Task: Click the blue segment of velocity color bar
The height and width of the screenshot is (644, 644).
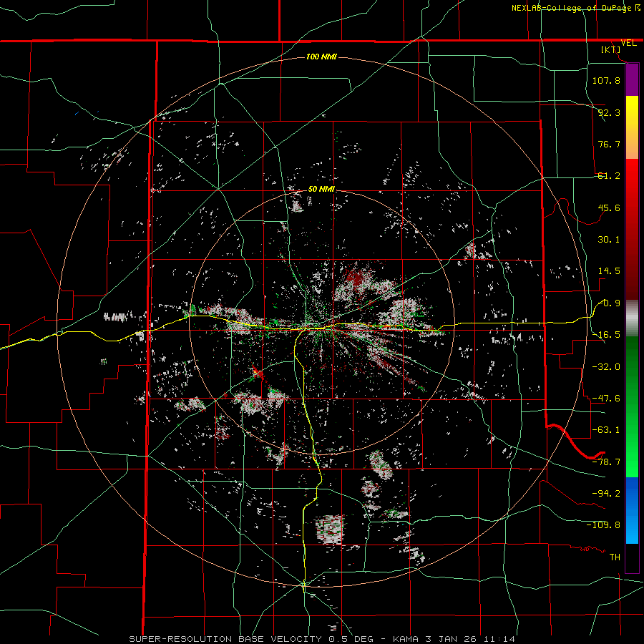Action: coord(632,510)
